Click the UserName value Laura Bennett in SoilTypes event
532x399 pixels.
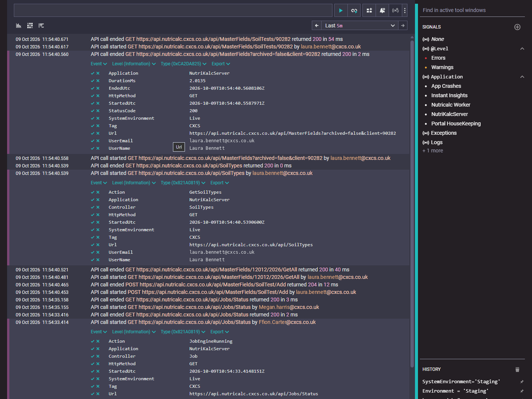point(207,260)
